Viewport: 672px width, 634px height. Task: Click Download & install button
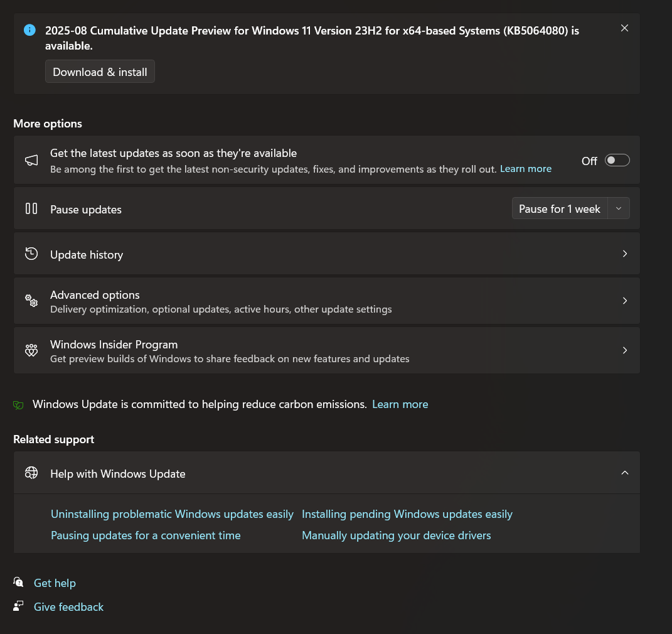pos(100,72)
